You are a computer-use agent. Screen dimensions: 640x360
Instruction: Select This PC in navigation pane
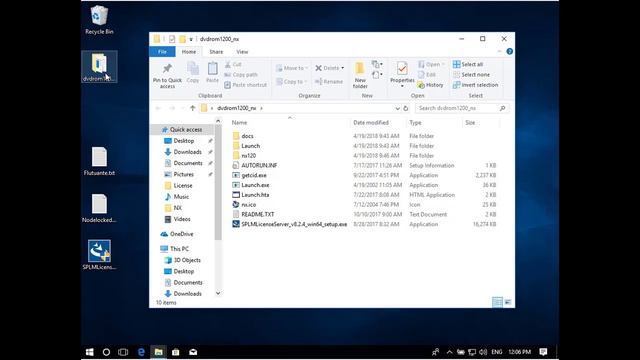(179, 249)
